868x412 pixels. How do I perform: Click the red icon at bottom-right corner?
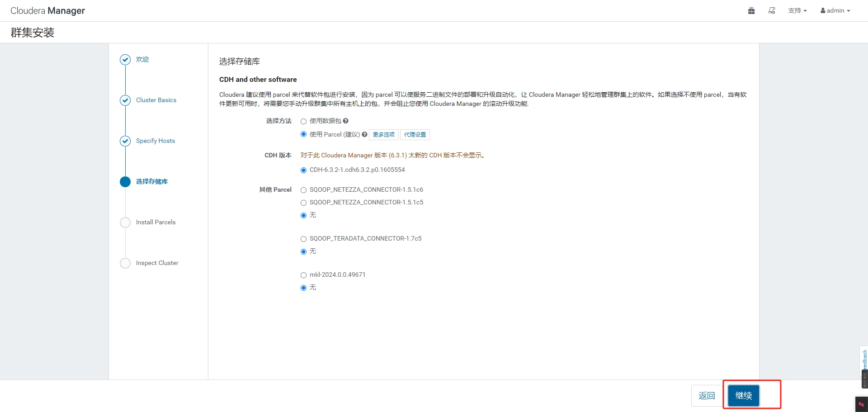(x=861, y=404)
